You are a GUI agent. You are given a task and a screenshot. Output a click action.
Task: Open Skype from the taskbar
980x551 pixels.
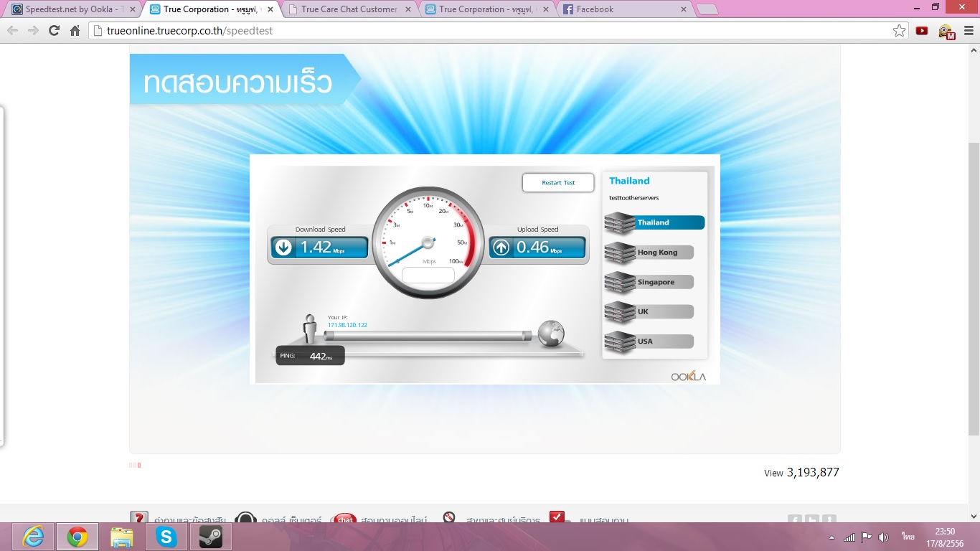click(166, 537)
